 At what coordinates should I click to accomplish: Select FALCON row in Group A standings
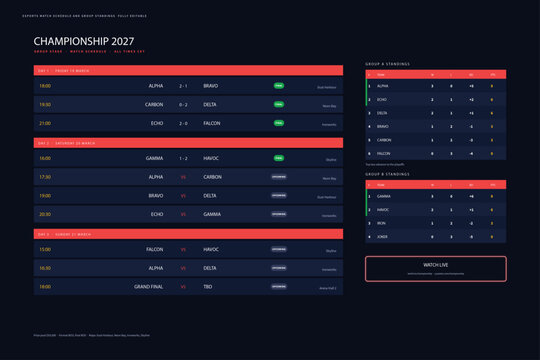[436, 154]
